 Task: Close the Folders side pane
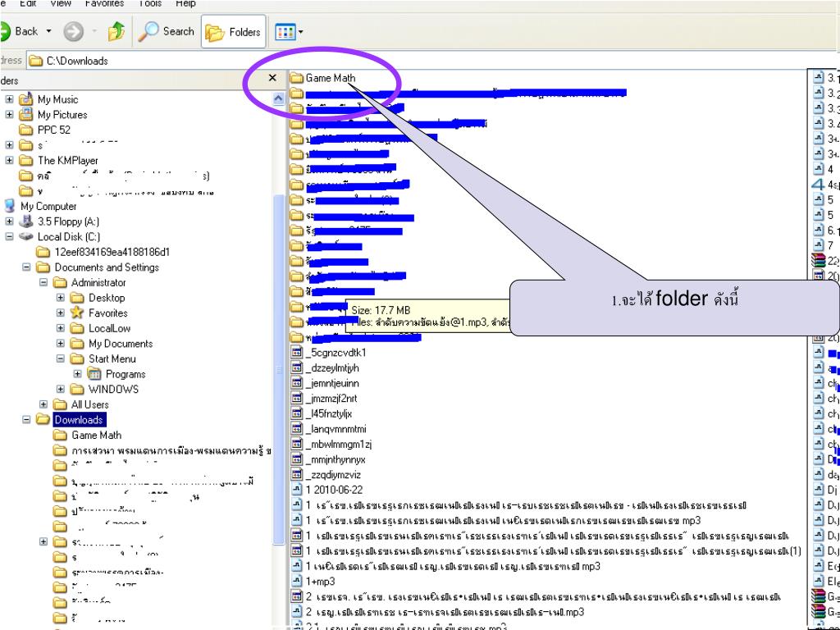(272, 78)
